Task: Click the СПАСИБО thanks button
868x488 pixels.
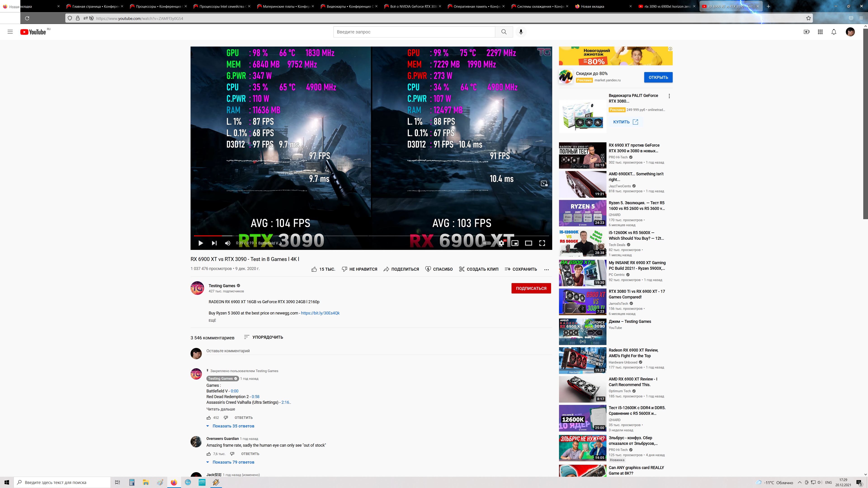Action: 439,269
